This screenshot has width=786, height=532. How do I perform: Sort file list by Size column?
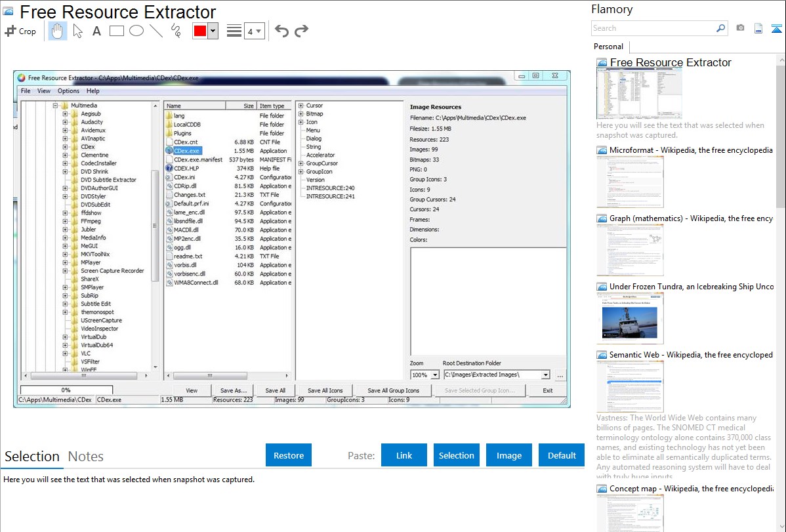pos(241,106)
